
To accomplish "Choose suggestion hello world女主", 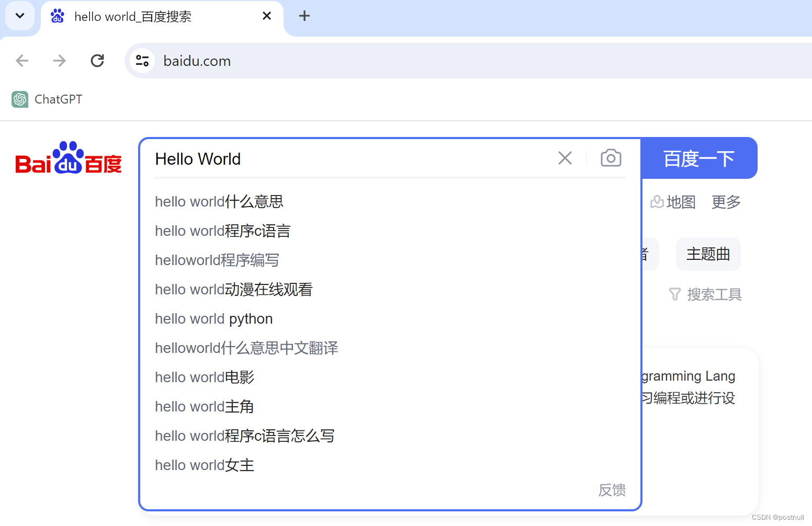I will tap(390, 465).
